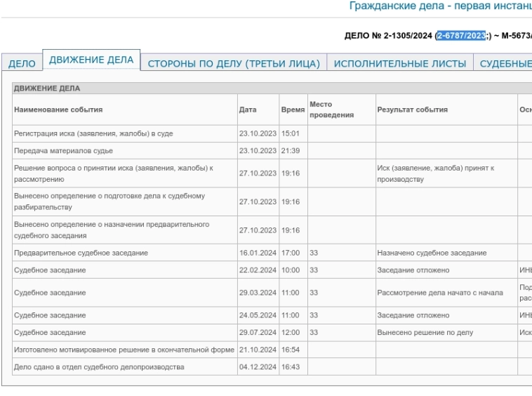Open the ИСПОЛНИТЕЛЬНЫЕ ЛИСТЫ tab
The width and height of the screenshot is (532, 396).
pos(399,64)
